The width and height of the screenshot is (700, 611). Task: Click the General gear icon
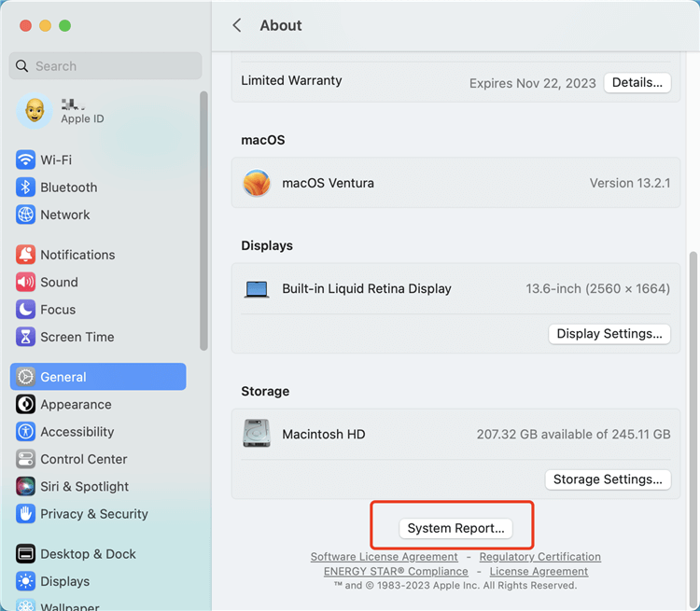point(25,377)
